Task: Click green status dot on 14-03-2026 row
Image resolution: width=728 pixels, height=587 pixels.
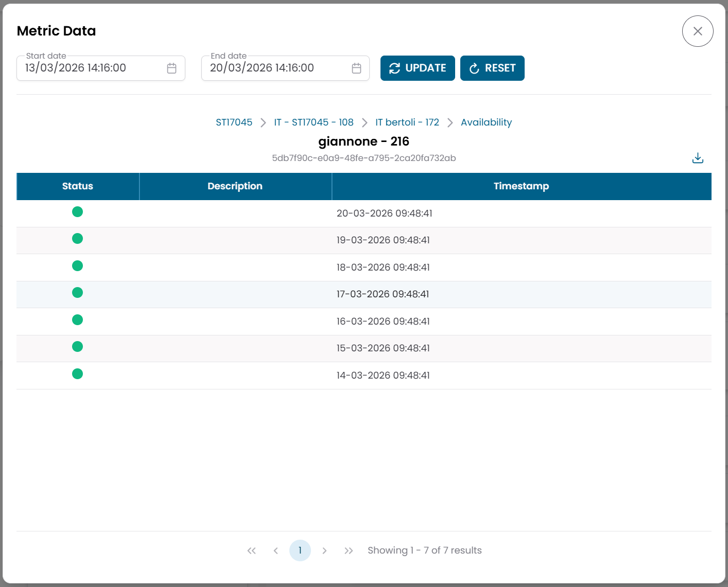Action: pyautogui.click(x=77, y=373)
